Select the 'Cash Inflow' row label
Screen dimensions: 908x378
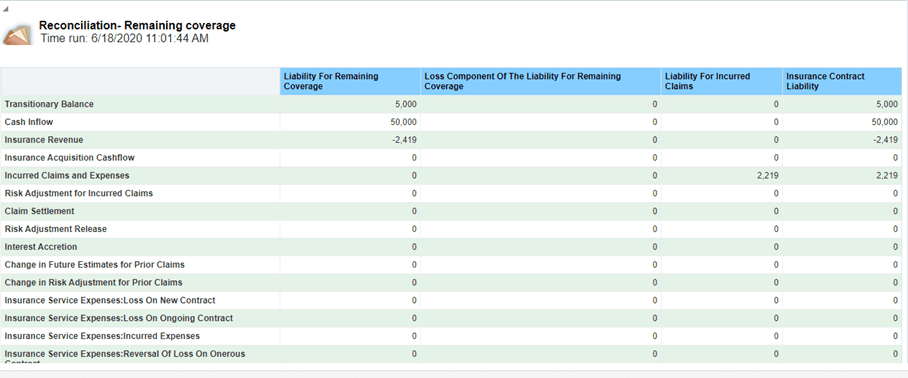point(29,122)
